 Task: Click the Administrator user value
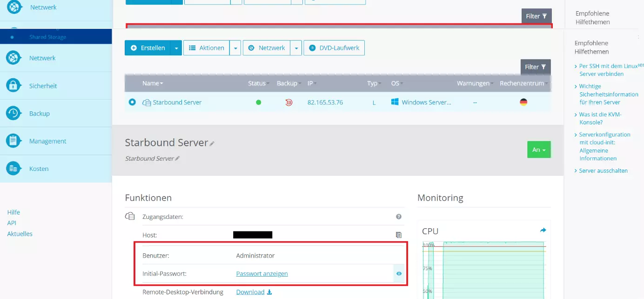pyautogui.click(x=255, y=256)
